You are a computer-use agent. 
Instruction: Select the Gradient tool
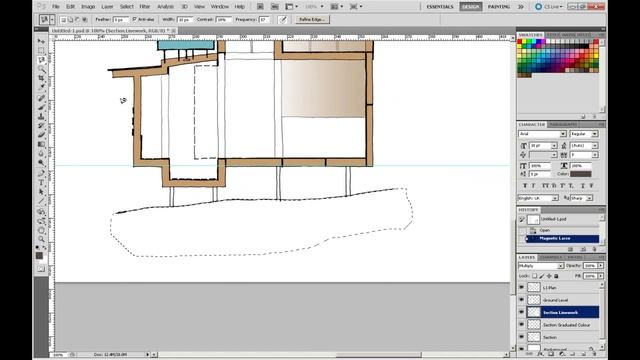[x=41, y=144]
